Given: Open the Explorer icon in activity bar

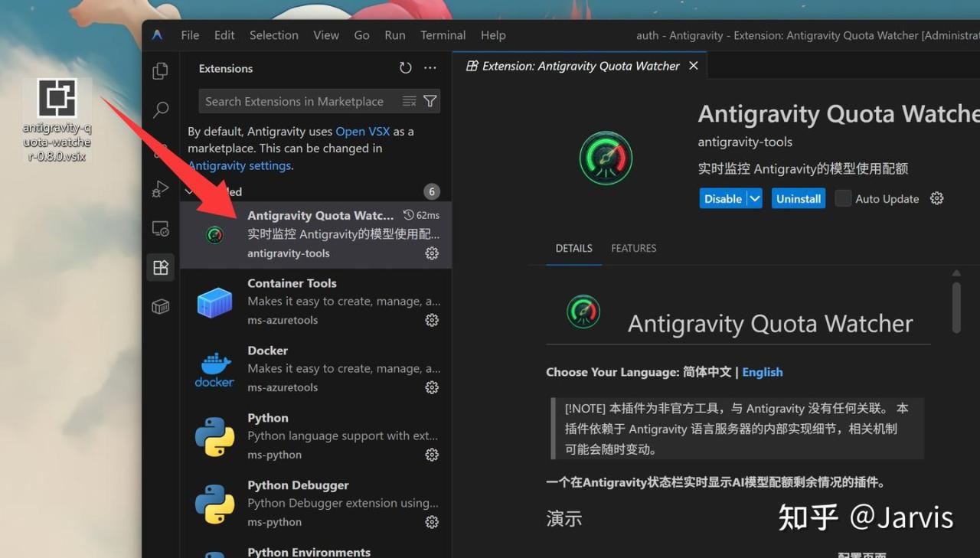Looking at the screenshot, I should (x=160, y=71).
